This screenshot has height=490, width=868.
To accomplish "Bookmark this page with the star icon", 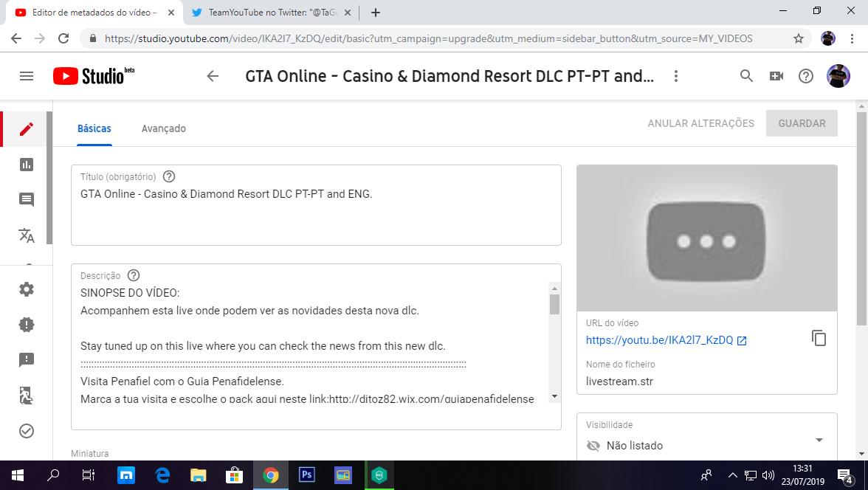I will coord(799,38).
